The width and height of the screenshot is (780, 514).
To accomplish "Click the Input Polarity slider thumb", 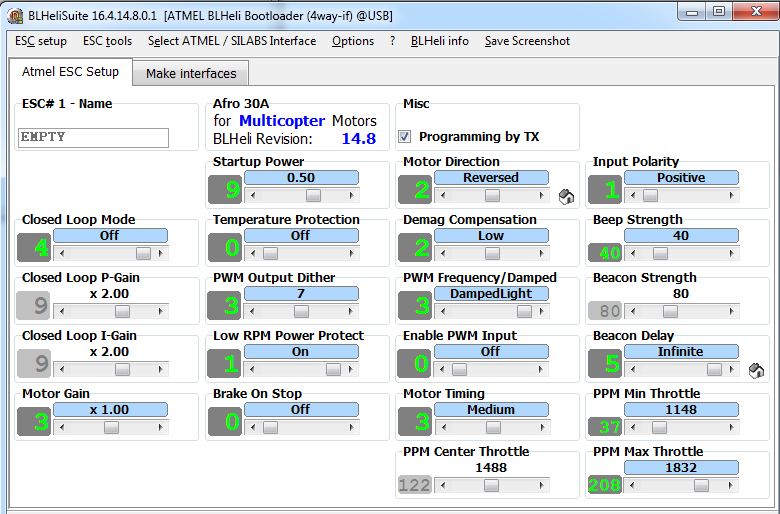I will click(x=650, y=196).
